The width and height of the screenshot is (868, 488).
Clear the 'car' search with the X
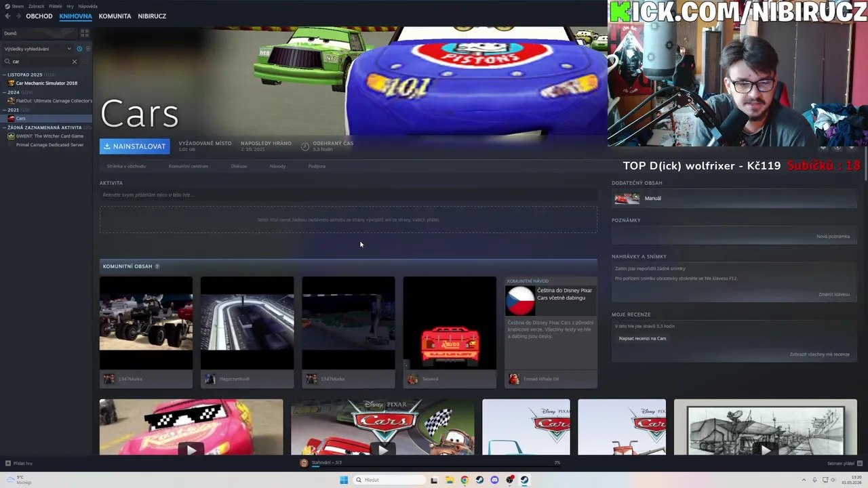tap(75, 62)
